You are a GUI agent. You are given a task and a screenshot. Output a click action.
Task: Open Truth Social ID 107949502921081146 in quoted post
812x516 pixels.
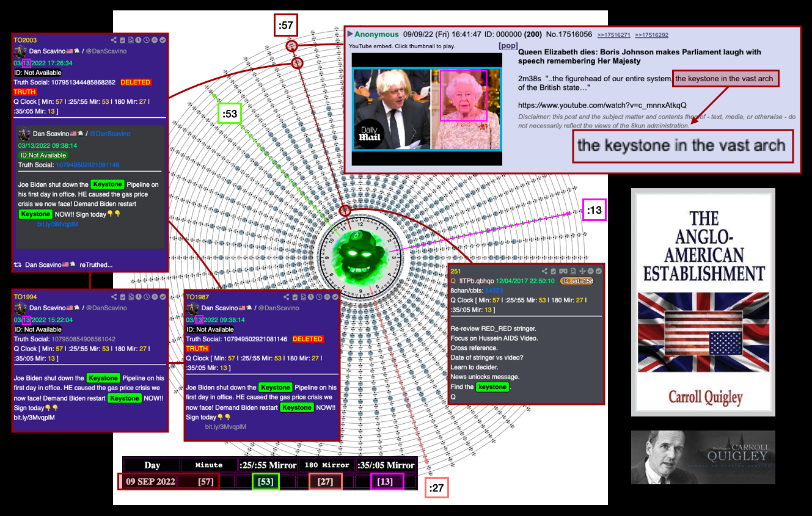pos(88,165)
